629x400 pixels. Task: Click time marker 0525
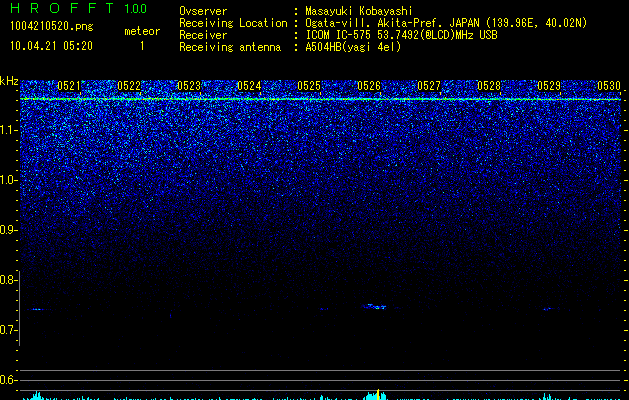pos(309,86)
